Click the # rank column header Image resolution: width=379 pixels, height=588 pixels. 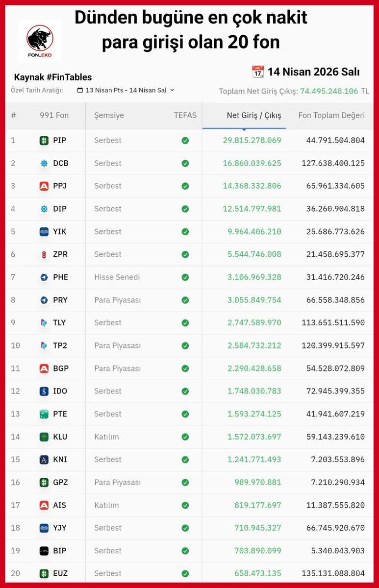point(13,116)
